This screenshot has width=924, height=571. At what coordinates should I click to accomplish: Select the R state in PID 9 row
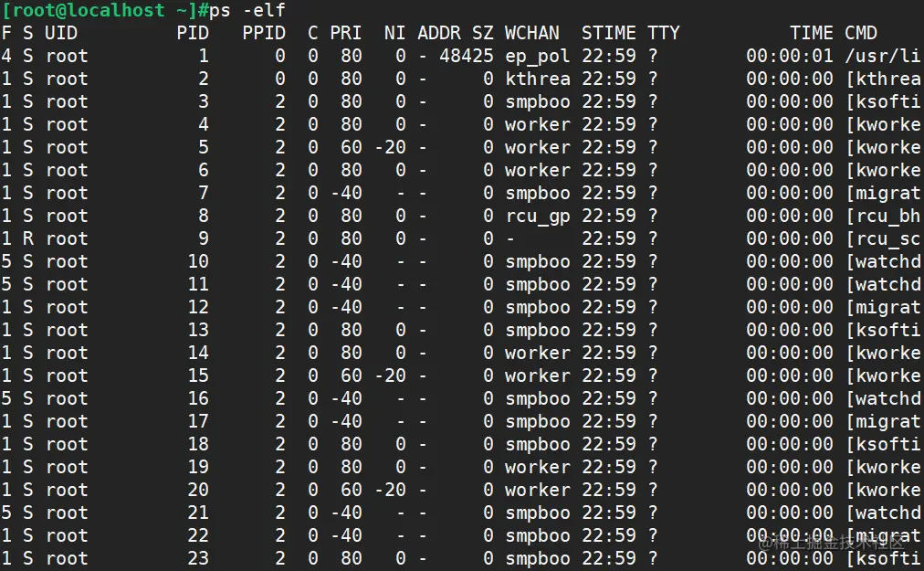coord(28,238)
